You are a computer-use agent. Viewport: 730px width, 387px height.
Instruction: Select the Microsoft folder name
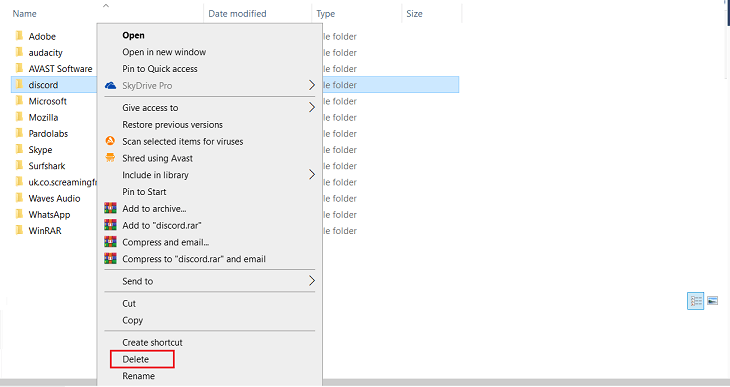point(47,102)
